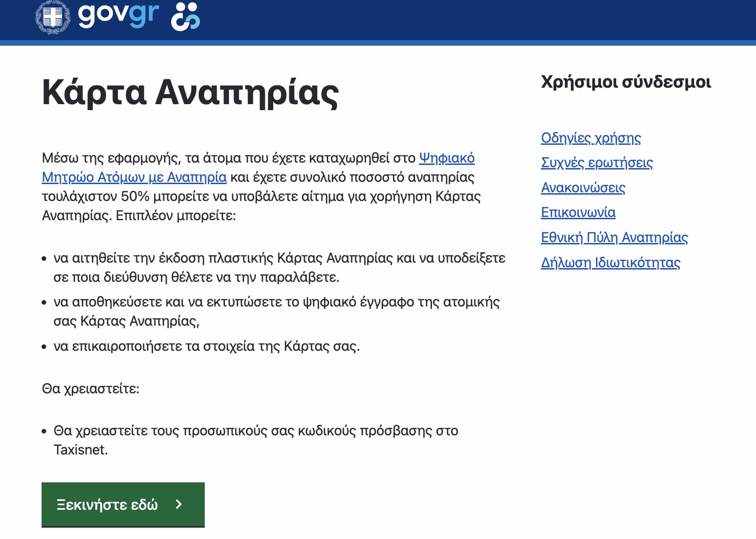Open the Επικοινωνία link

(x=578, y=212)
